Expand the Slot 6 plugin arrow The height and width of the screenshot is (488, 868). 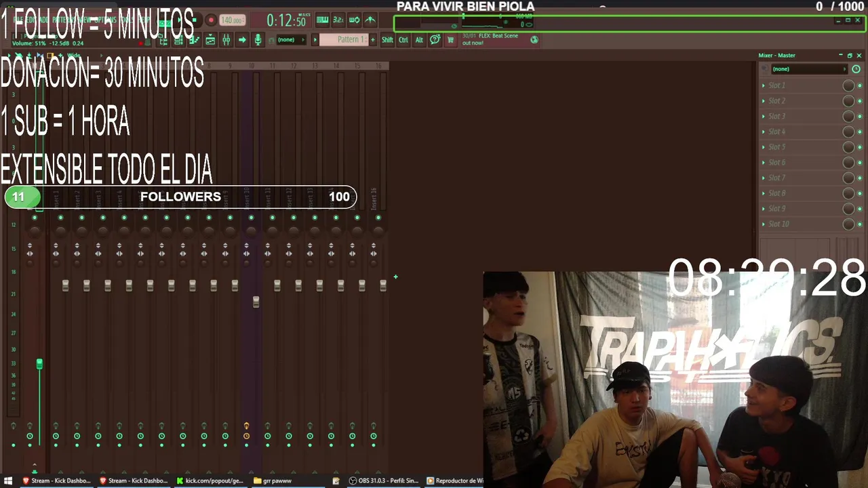(764, 163)
